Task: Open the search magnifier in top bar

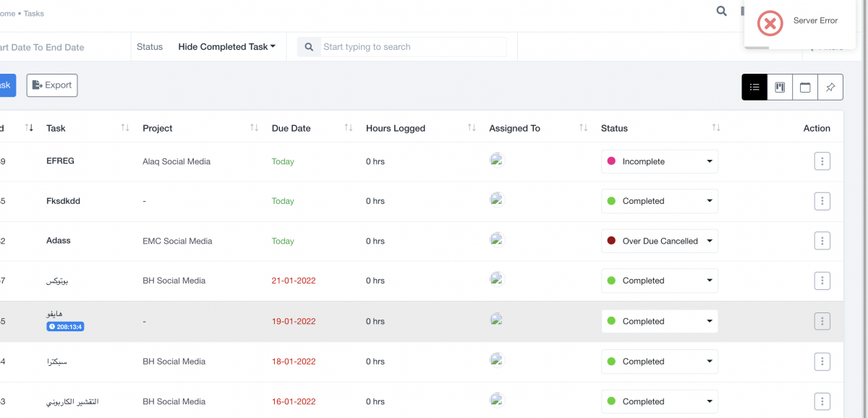Action: click(721, 11)
